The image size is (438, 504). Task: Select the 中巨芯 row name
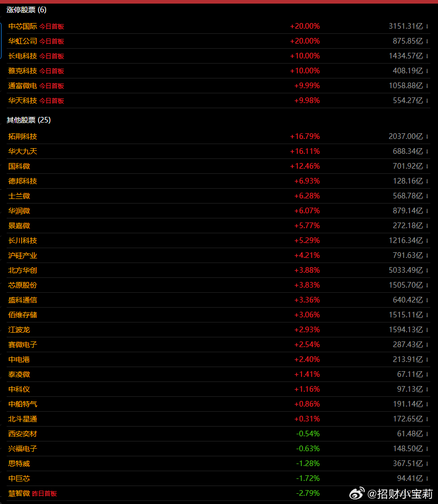point(19,478)
